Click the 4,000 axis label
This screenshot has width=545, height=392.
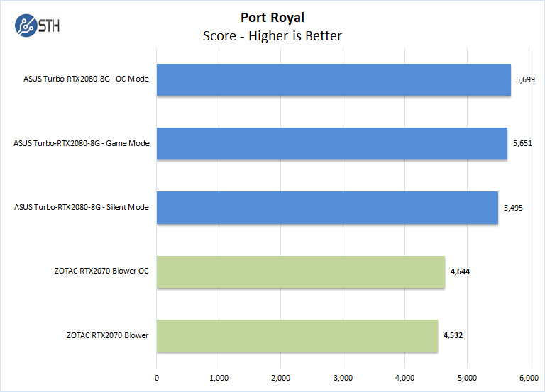(x=405, y=378)
